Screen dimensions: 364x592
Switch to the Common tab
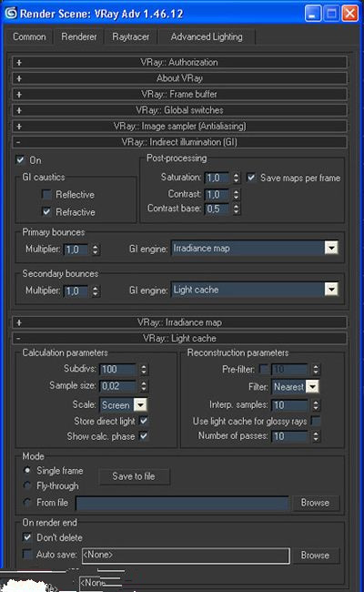coord(29,37)
